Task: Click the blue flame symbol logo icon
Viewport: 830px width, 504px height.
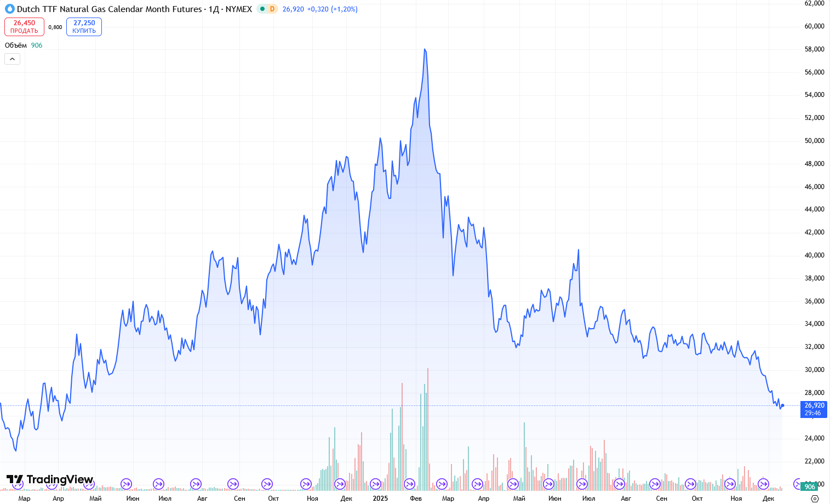Action: (x=9, y=9)
